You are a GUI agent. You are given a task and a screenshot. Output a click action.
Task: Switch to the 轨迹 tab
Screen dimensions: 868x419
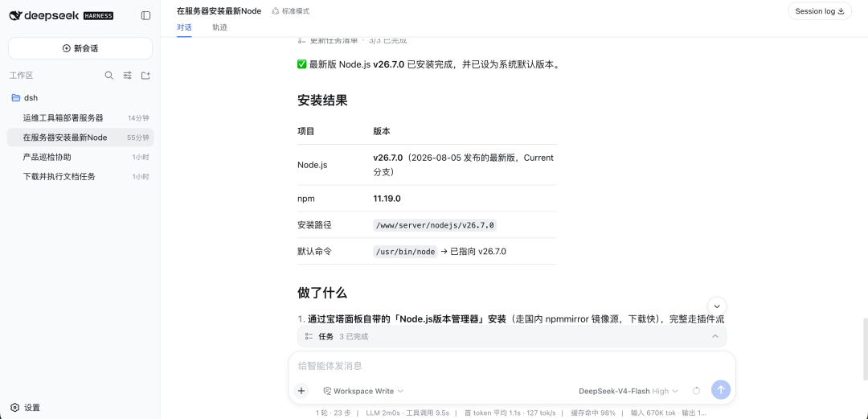pos(219,27)
